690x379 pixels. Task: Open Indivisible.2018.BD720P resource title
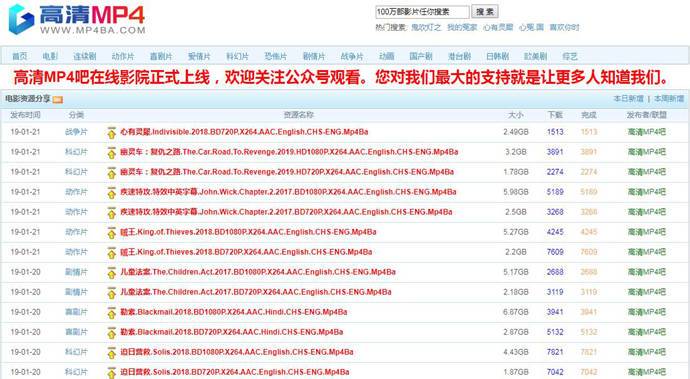(244, 132)
